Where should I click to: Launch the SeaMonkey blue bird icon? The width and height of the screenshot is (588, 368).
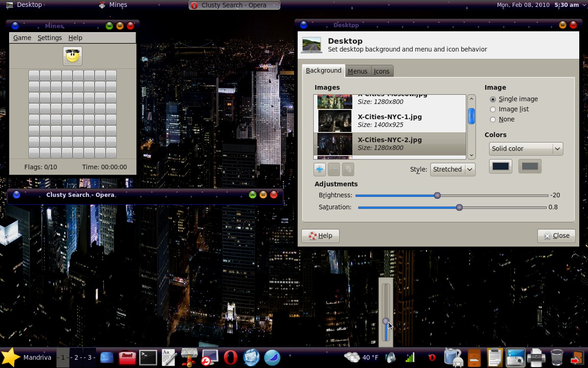coord(272,358)
